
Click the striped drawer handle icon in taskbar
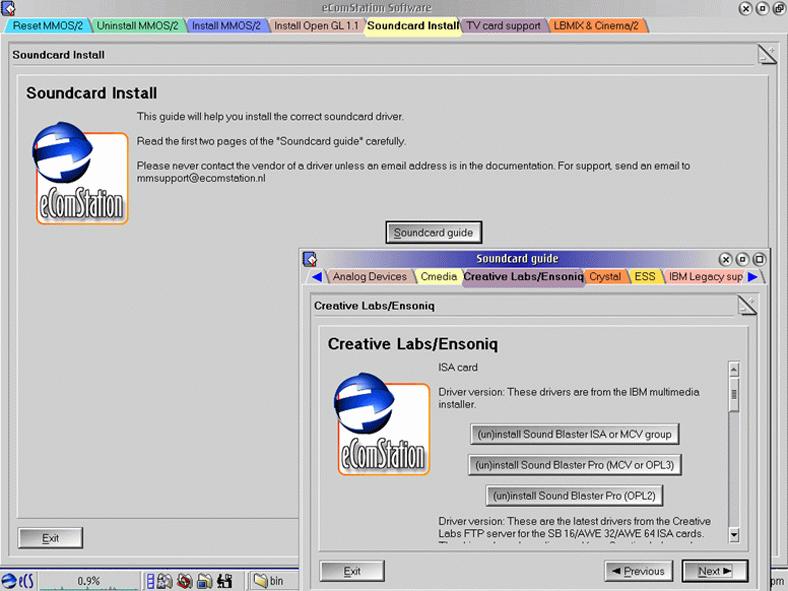[x=150, y=581]
